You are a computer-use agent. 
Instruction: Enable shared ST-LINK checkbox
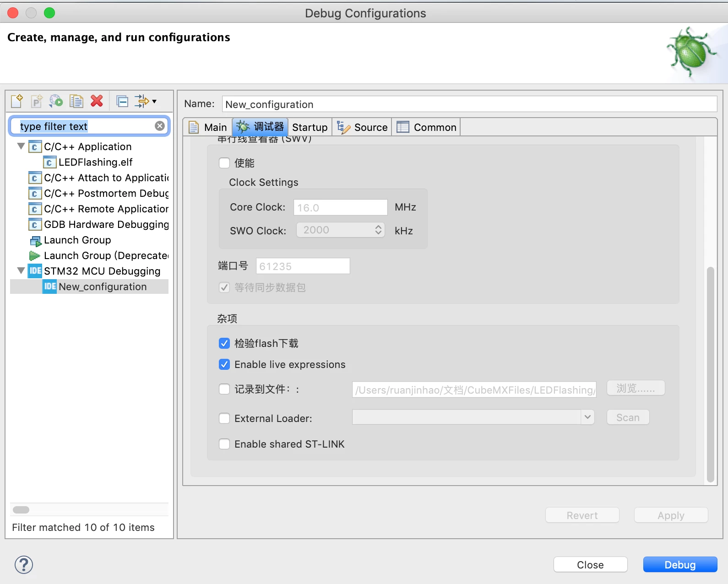pyautogui.click(x=224, y=444)
